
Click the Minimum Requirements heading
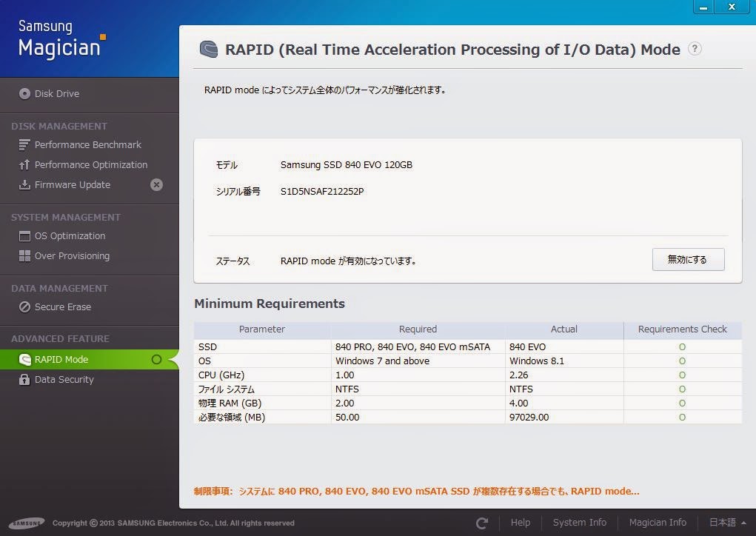(270, 304)
